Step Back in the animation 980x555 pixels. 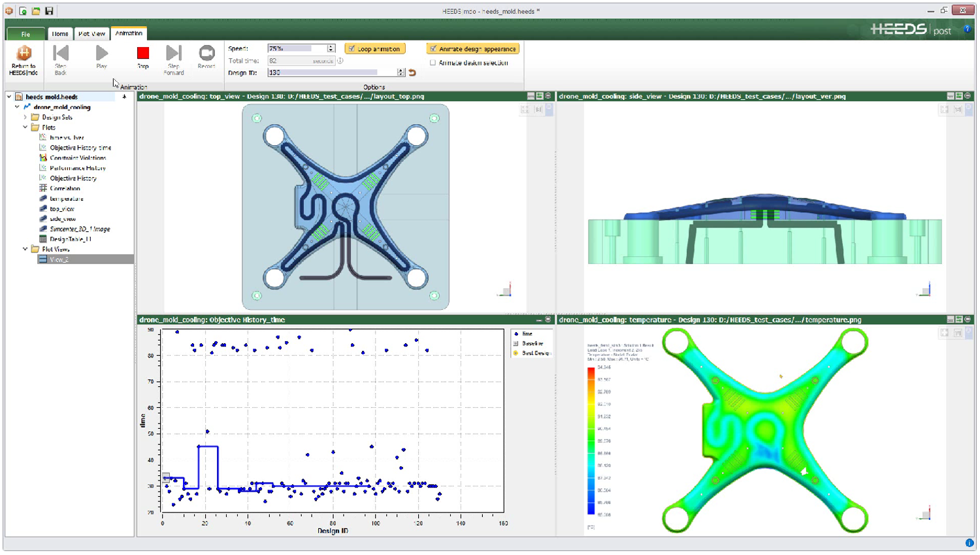tap(61, 54)
